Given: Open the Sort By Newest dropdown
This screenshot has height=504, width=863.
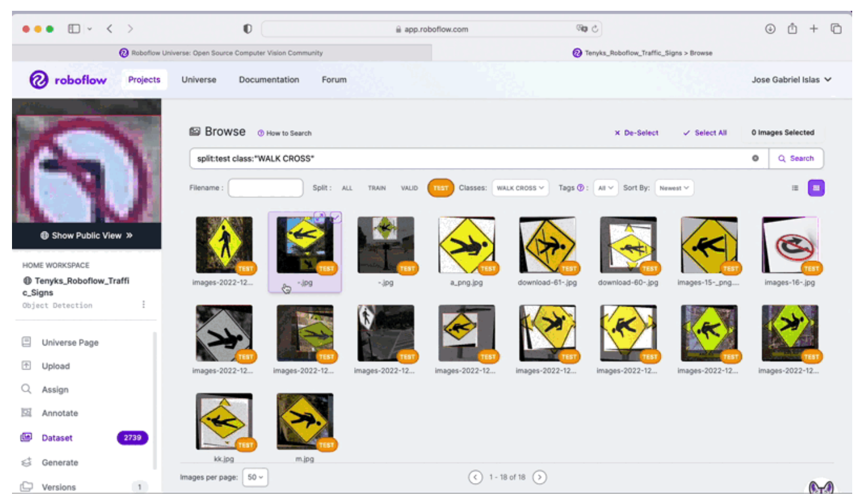Looking at the screenshot, I should 674,188.
